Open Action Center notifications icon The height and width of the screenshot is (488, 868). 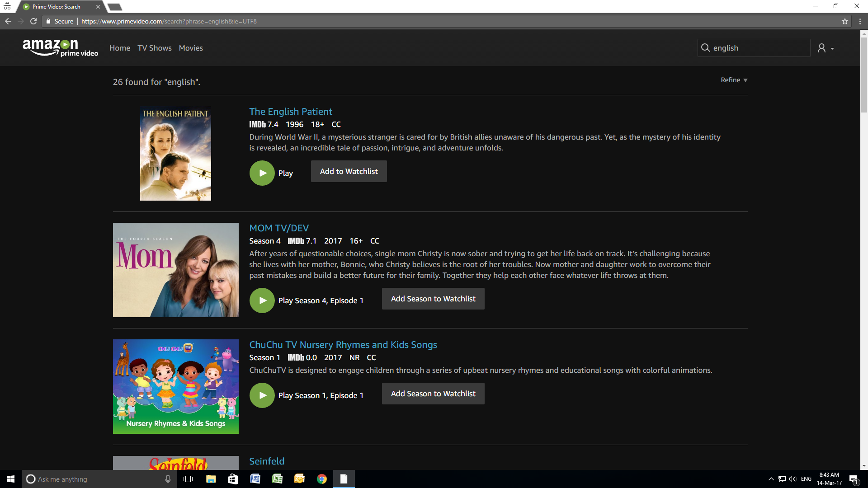click(854, 479)
